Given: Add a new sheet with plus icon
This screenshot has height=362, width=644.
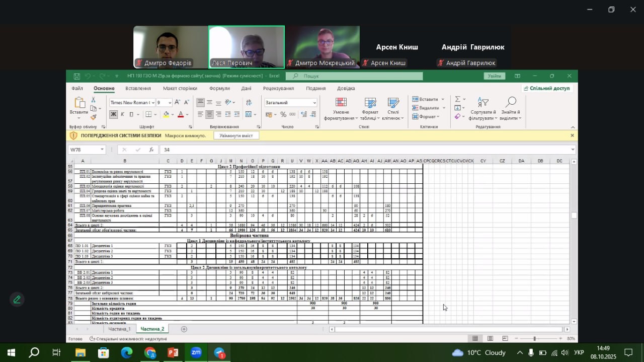Looking at the screenshot, I should coord(184,329).
